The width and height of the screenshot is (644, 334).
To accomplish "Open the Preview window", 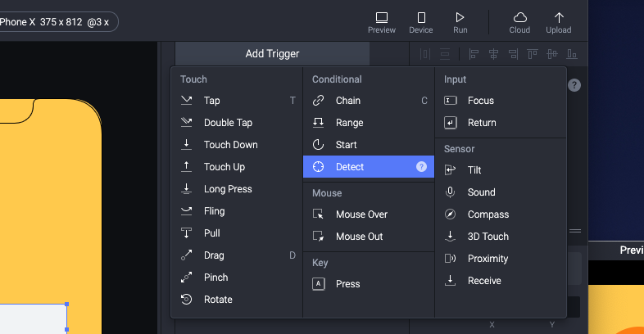I will (382, 23).
